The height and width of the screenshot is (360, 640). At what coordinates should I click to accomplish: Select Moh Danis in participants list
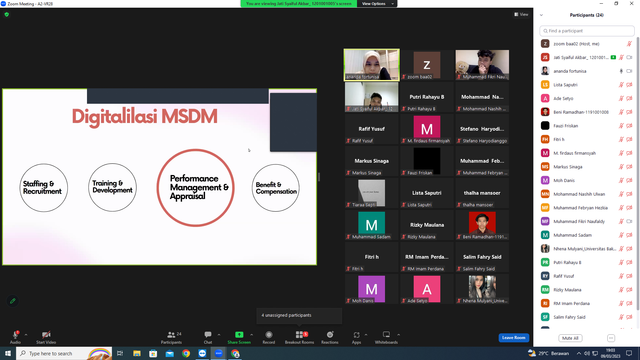coord(587,180)
